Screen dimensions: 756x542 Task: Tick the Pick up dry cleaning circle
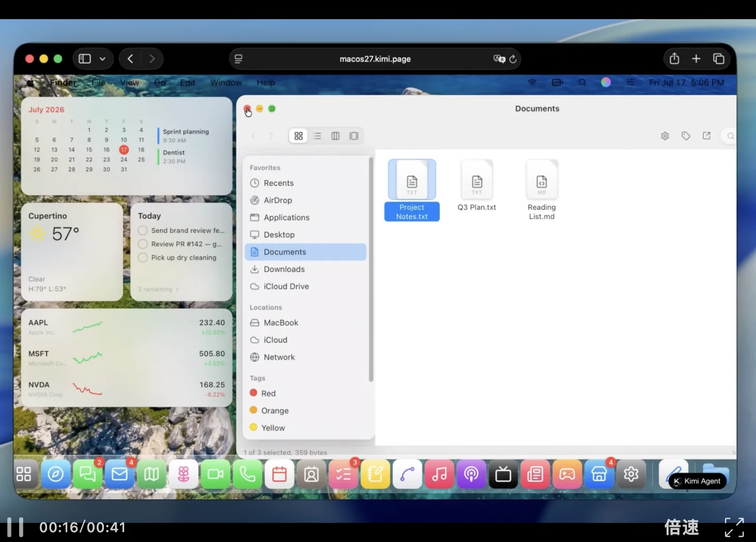[x=143, y=258]
